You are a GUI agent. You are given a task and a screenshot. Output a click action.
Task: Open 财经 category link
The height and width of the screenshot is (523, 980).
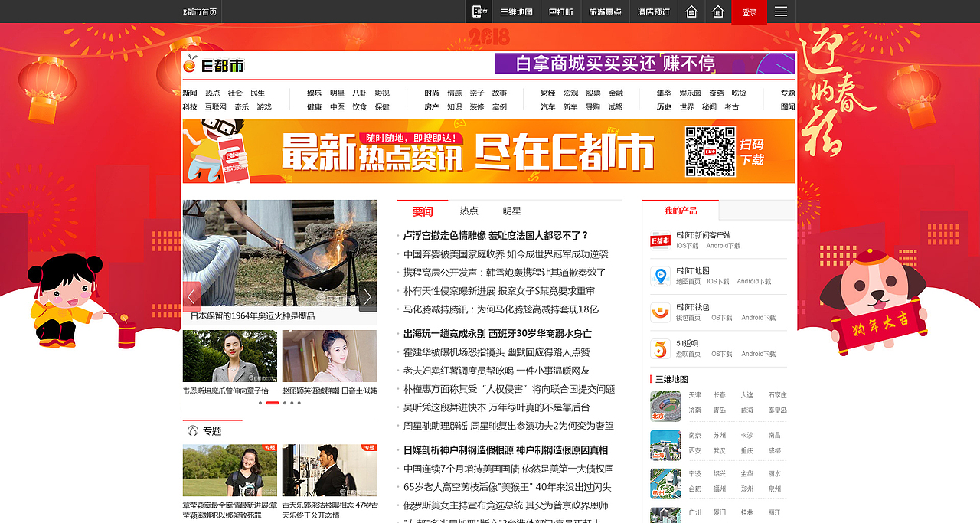coord(548,93)
